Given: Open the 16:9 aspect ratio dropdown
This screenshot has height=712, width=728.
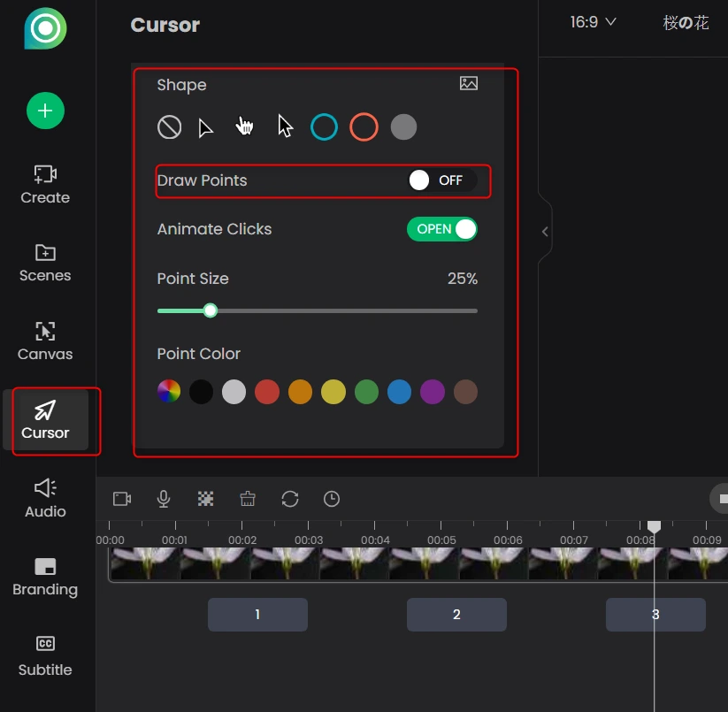Looking at the screenshot, I should pyautogui.click(x=593, y=23).
